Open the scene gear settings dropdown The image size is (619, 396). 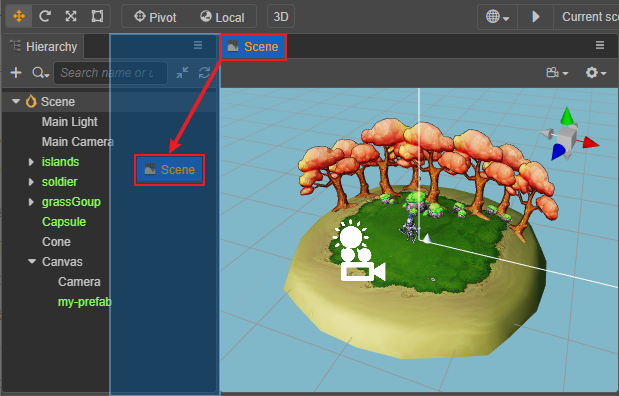595,73
